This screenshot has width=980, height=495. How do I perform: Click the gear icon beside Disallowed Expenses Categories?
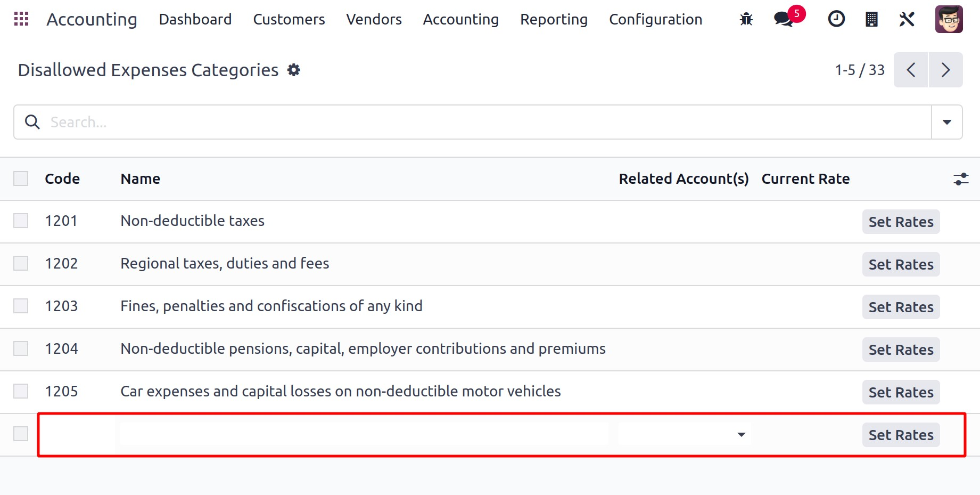coord(294,70)
